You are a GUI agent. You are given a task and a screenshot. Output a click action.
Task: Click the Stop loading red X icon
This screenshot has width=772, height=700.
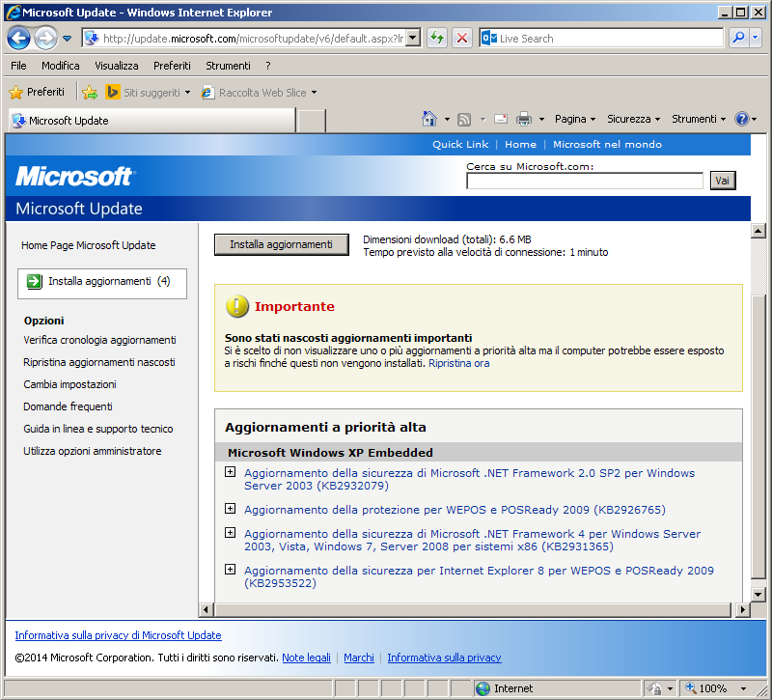[x=462, y=39]
